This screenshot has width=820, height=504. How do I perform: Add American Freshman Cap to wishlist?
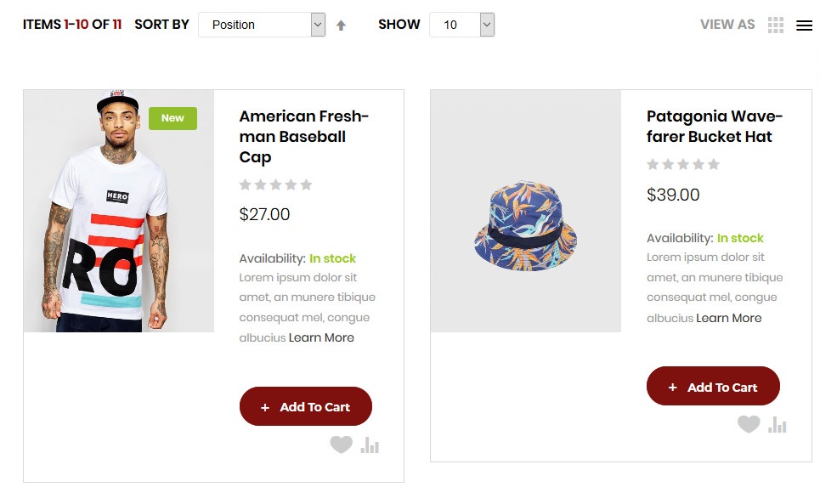tap(341, 445)
